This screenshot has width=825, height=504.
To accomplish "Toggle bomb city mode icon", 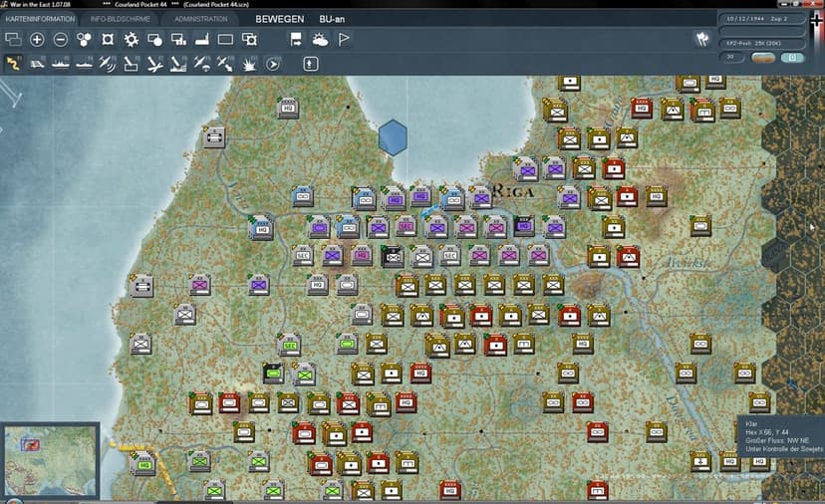I will pyautogui.click(x=178, y=64).
